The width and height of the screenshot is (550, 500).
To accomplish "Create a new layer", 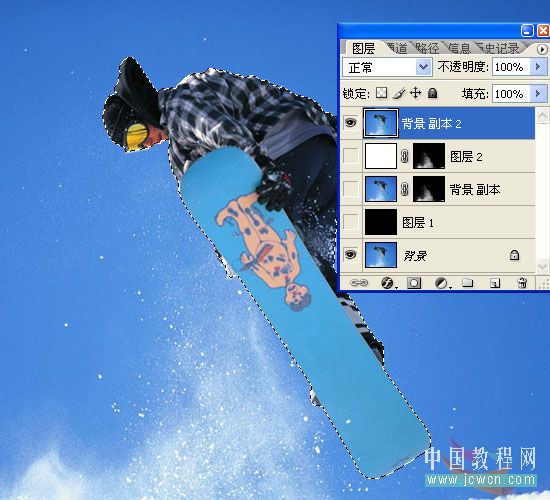I will tap(495, 282).
